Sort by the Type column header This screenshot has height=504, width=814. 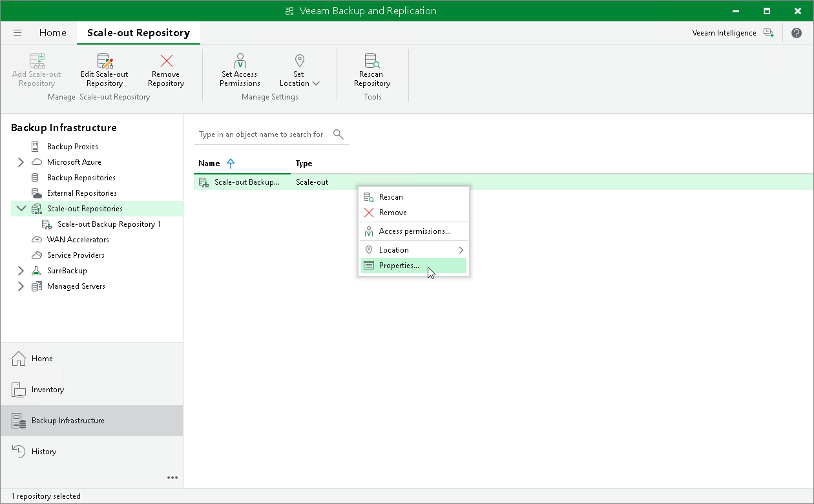click(304, 163)
